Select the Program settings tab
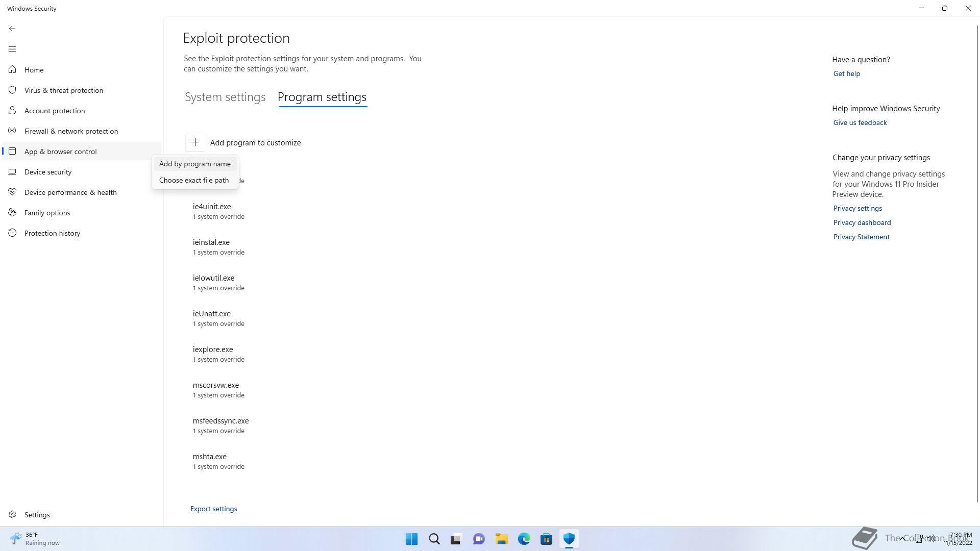 click(322, 97)
